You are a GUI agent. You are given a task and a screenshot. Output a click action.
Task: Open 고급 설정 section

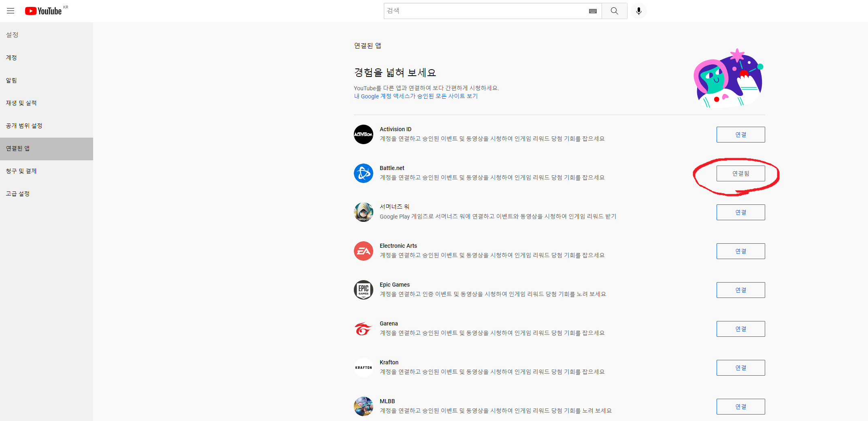tap(47, 193)
